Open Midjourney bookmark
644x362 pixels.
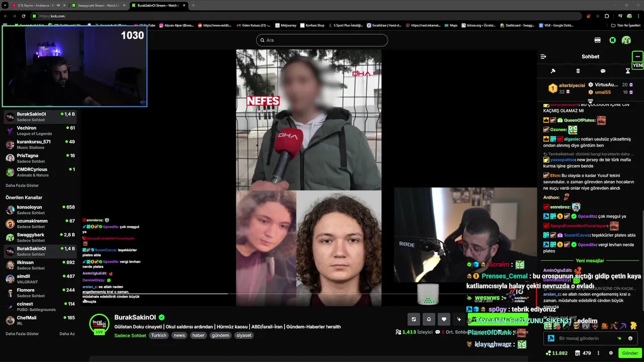point(285,25)
